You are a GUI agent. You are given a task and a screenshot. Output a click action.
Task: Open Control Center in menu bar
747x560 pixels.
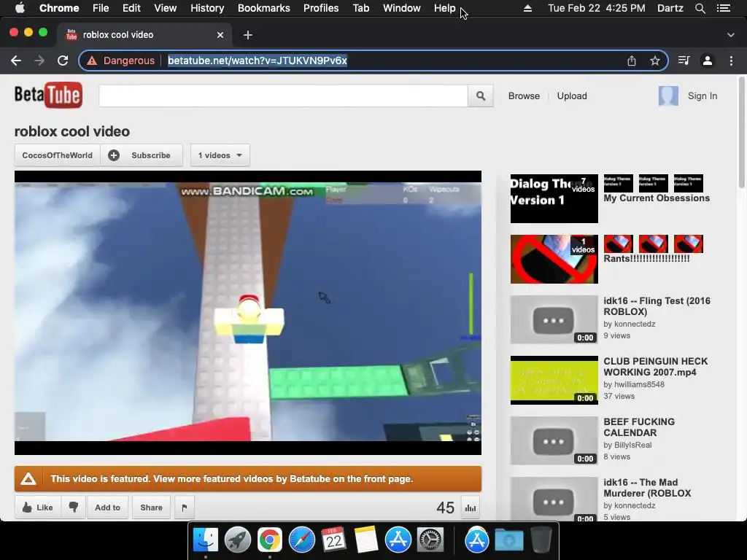[723, 8]
